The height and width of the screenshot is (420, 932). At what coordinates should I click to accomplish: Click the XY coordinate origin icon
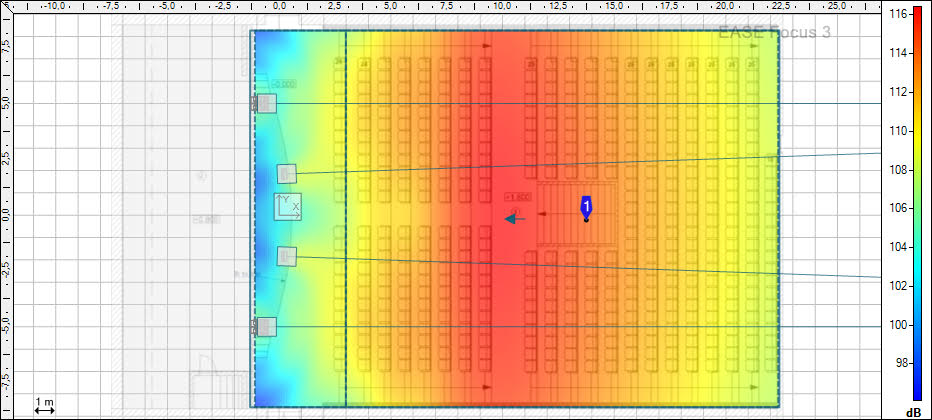288,207
